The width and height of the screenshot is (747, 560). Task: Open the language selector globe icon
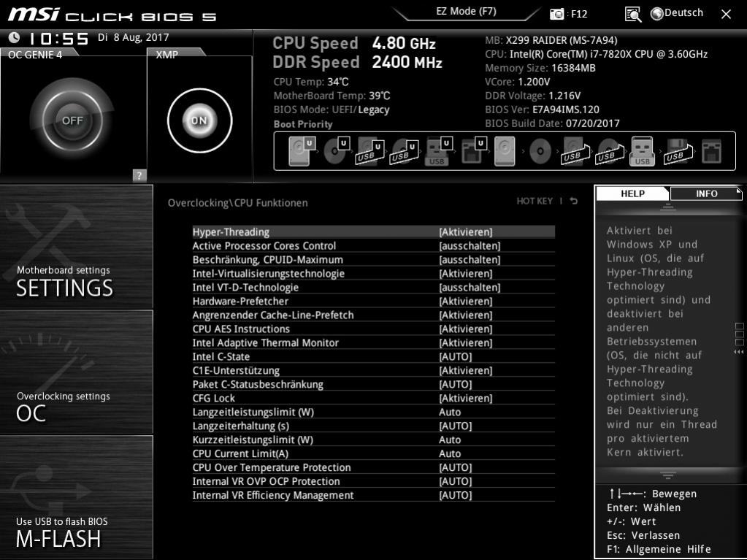(x=657, y=14)
